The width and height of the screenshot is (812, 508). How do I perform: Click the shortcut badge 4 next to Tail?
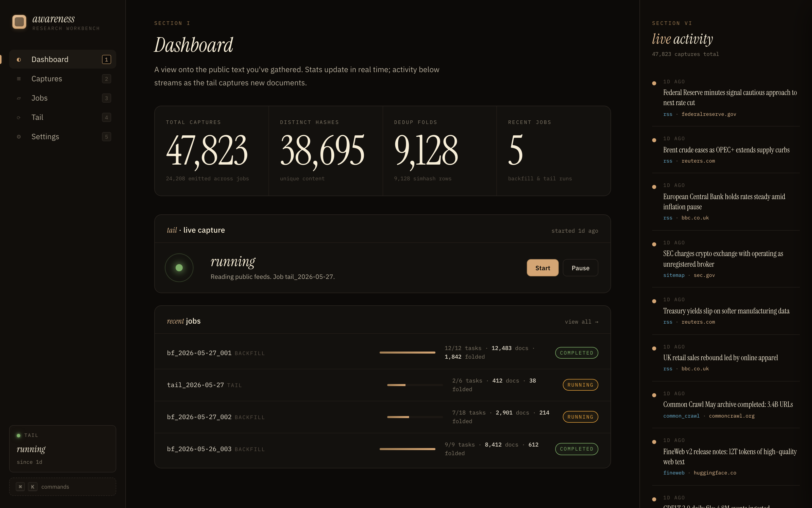pos(106,117)
